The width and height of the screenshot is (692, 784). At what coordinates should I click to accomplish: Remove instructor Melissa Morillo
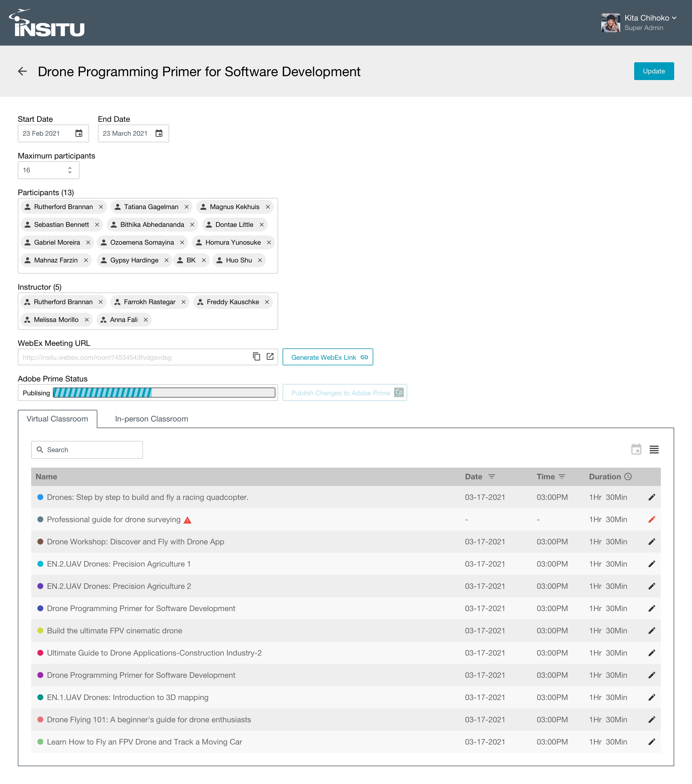(x=87, y=320)
